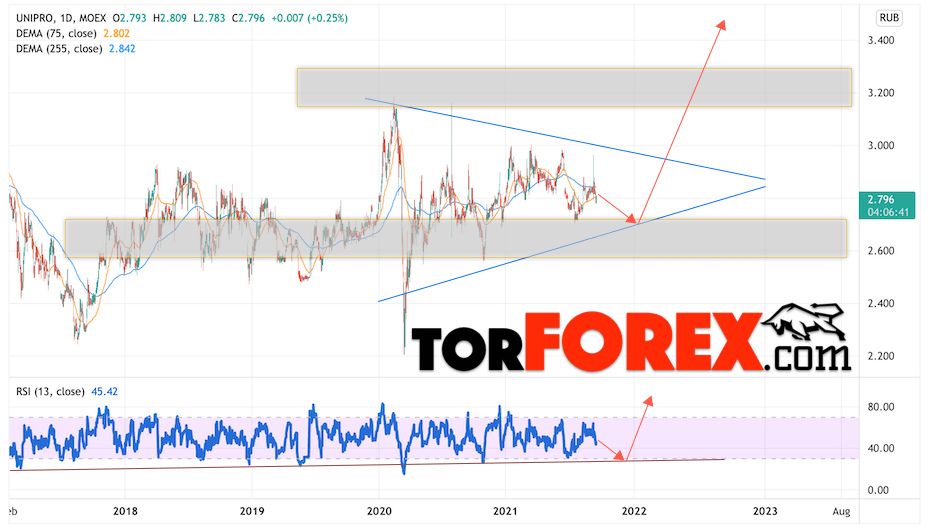929x529 pixels.
Task: Click the RSI (13, close) indicator label
Action: click(50, 392)
